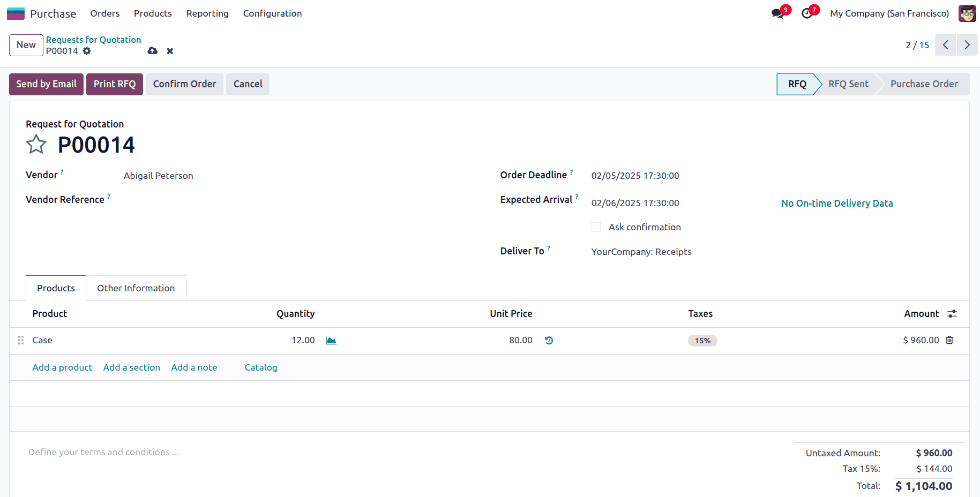Open the conversations messages icon
The height and width of the screenshot is (497, 980).
click(777, 13)
